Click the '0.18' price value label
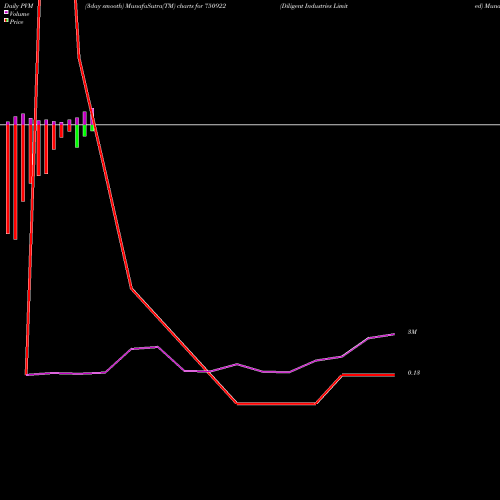Viewport: 500px width, 500px height. pos(414,373)
